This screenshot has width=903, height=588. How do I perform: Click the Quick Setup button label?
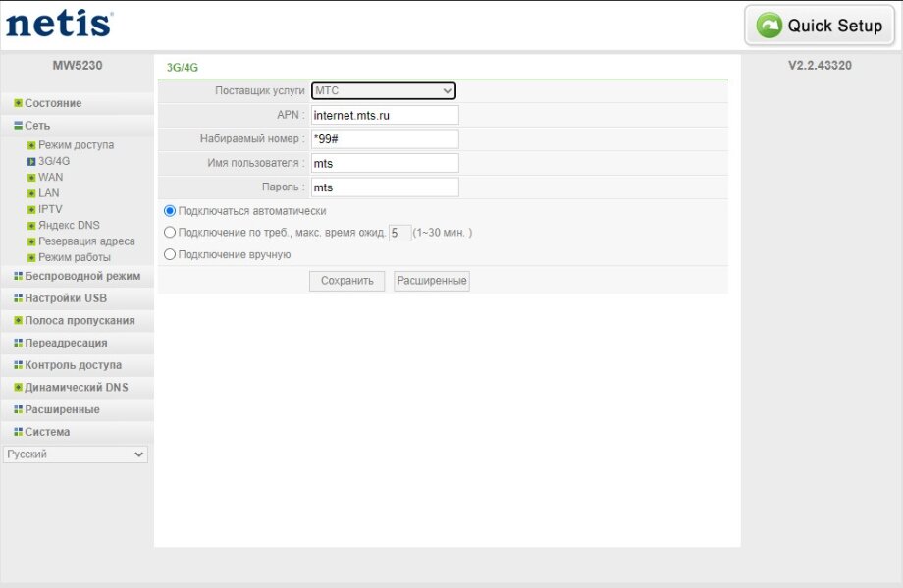coord(835,26)
